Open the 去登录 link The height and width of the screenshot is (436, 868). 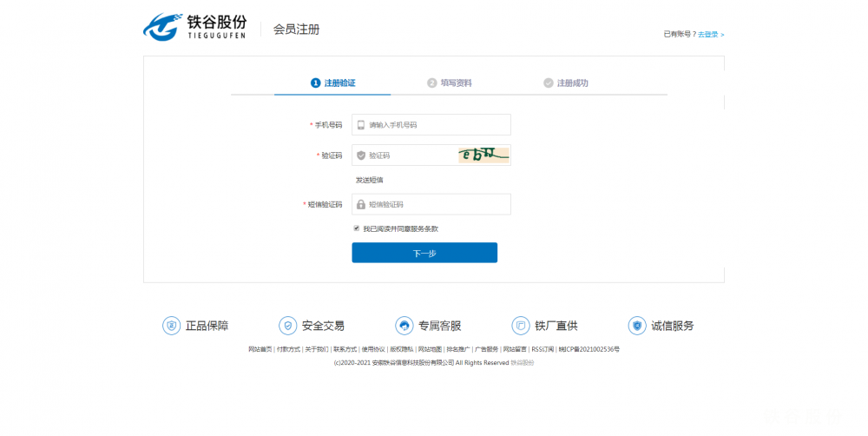coord(710,35)
